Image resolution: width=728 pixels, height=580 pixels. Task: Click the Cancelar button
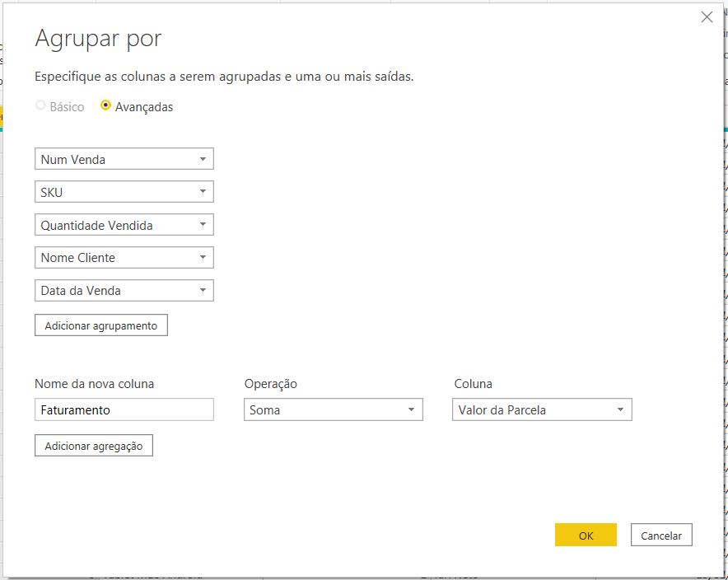coord(661,535)
